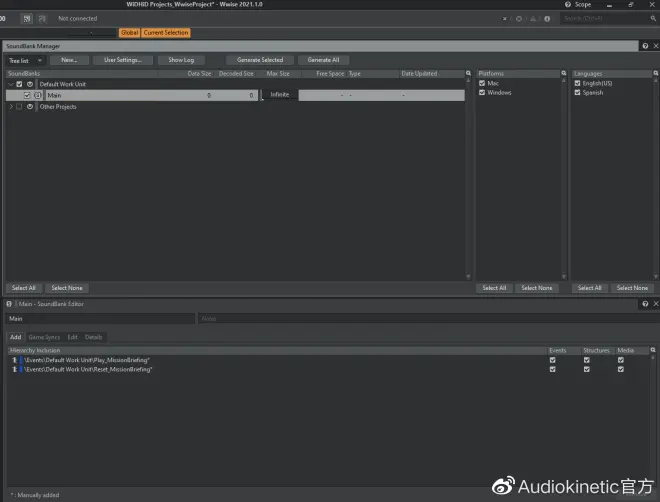The image size is (660, 502).
Task: Click the Main name field in SoundBank Editor
Action: pos(100,319)
